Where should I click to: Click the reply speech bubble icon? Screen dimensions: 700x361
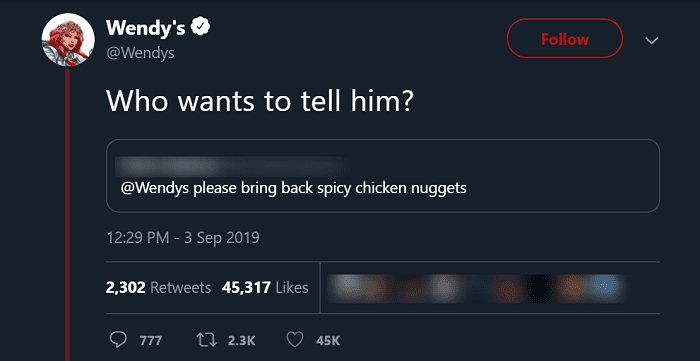pos(118,340)
